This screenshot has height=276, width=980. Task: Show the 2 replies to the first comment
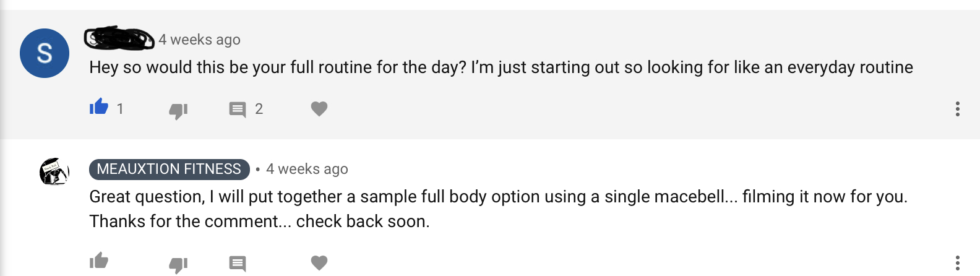[259, 109]
